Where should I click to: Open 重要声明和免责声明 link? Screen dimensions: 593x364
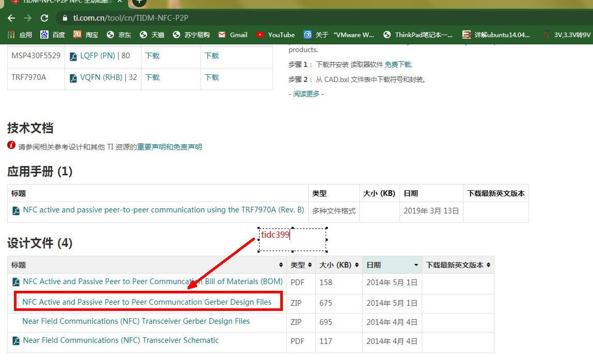[x=169, y=147]
